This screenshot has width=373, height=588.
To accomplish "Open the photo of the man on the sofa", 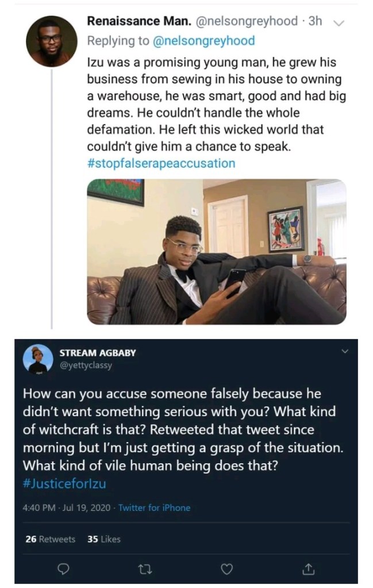I will click(x=216, y=252).
